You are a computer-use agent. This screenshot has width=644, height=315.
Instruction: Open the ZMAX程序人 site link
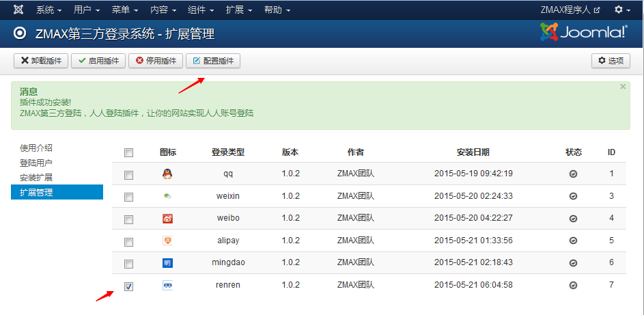(570, 10)
